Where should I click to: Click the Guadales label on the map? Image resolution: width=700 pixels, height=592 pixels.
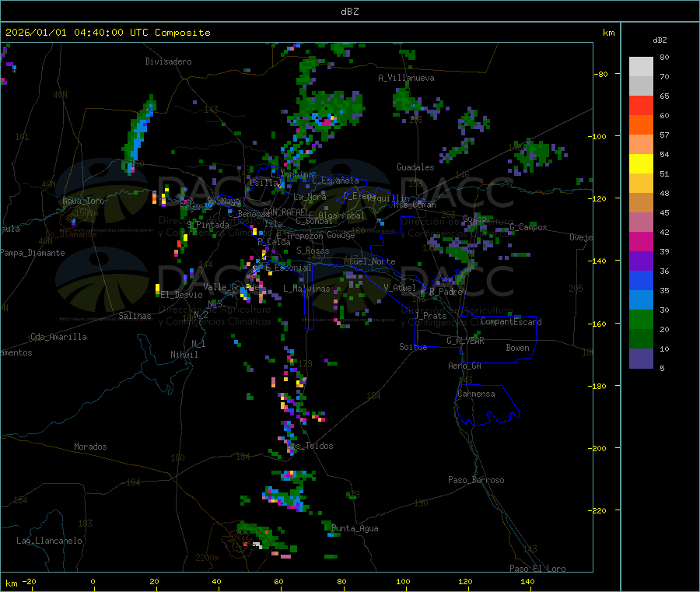point(415,167)
